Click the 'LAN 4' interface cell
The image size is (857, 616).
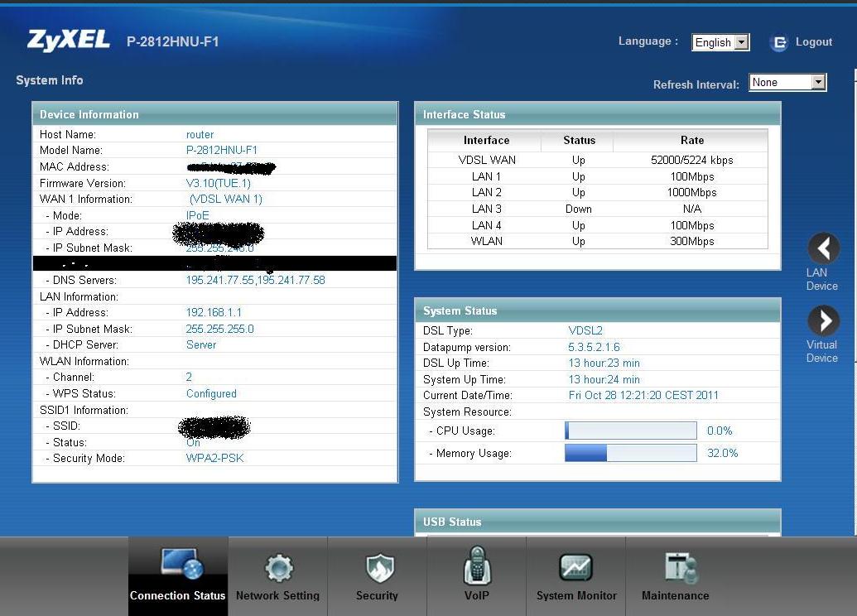[486, 225]
